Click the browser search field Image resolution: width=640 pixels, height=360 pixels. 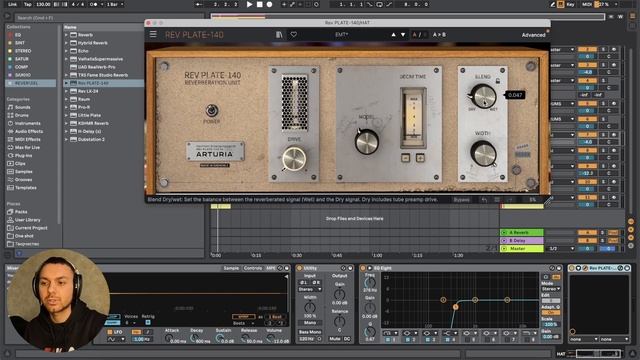[x=108, y=18]
